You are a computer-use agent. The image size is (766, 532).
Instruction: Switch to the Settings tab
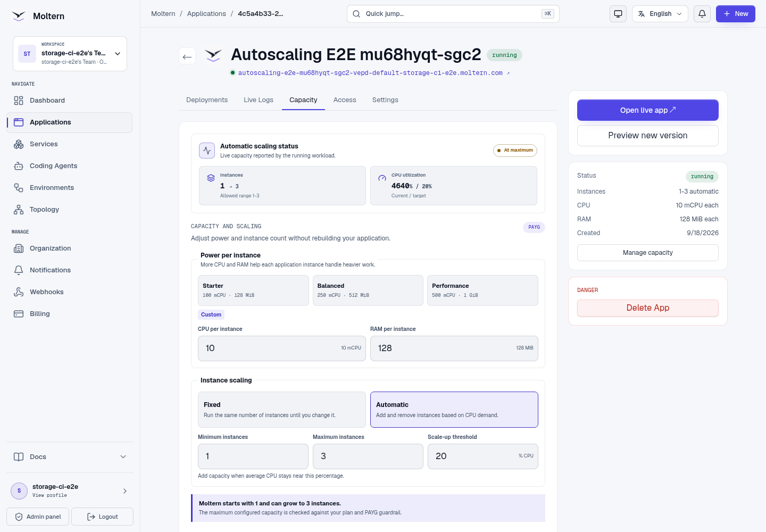pos(385,100)
